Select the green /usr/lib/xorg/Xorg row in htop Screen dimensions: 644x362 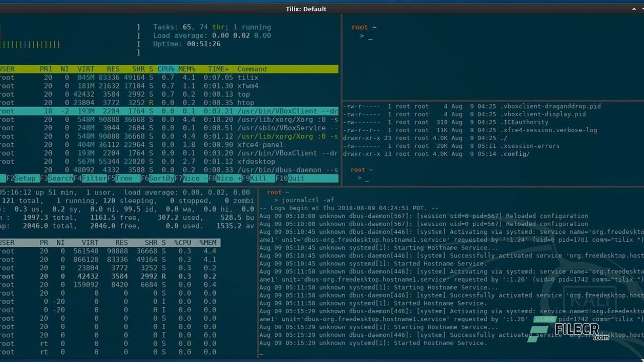point(169,136)
